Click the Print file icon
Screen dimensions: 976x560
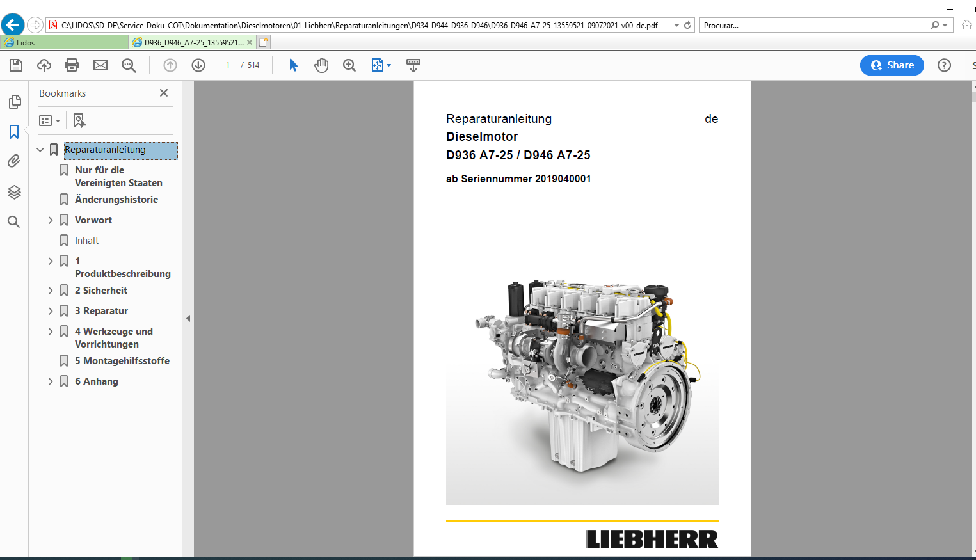click(x=72, y=65)
